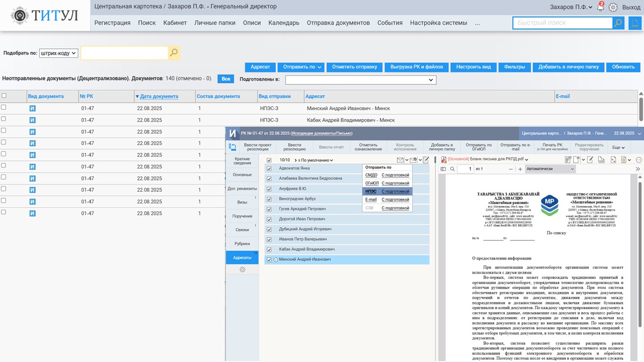The height and width of the screenshot is (362, 644).
Task: Click the barcode search magnifier icon
Action: point(174,53)
